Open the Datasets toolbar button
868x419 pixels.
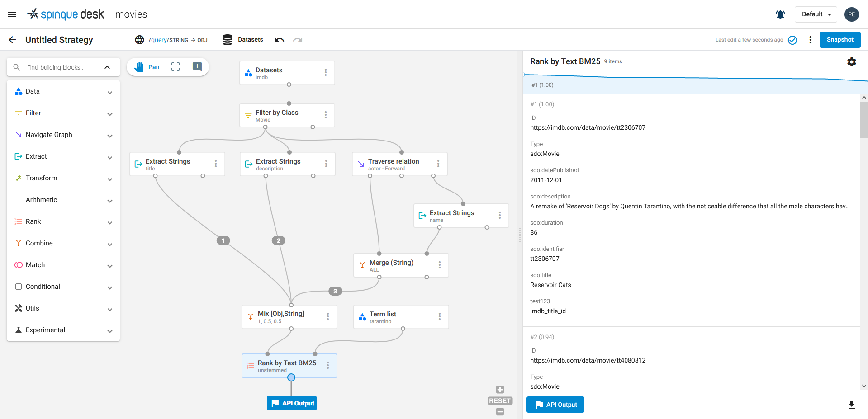(243, 40)
